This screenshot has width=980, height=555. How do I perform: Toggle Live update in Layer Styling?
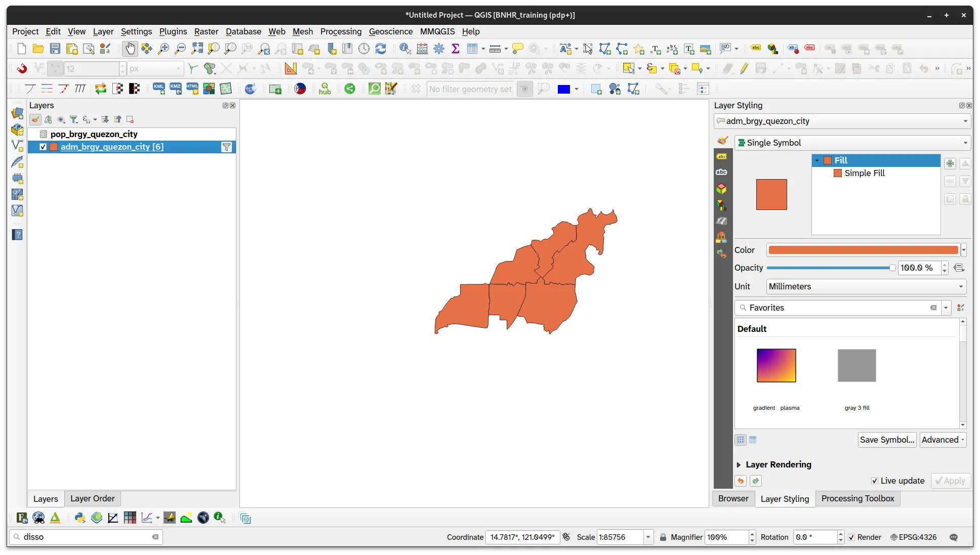click(x=874, y=481)
